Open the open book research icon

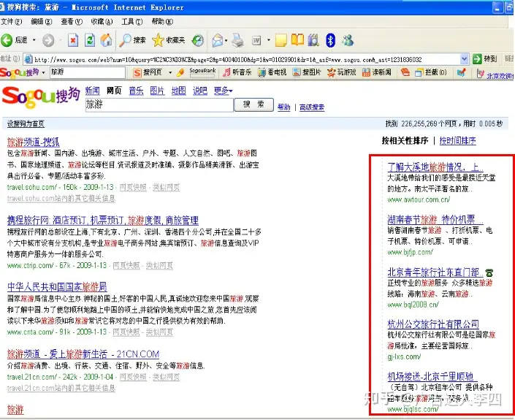pos(297,39)
